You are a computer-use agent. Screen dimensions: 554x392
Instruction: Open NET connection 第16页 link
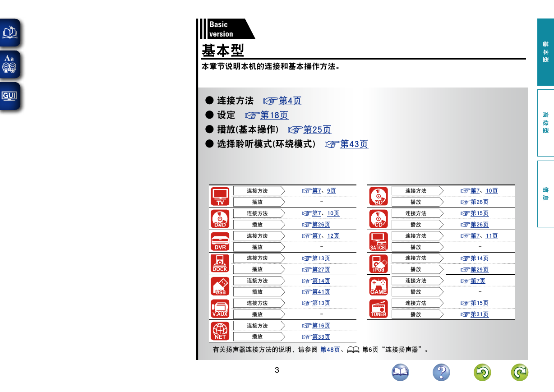321,326
